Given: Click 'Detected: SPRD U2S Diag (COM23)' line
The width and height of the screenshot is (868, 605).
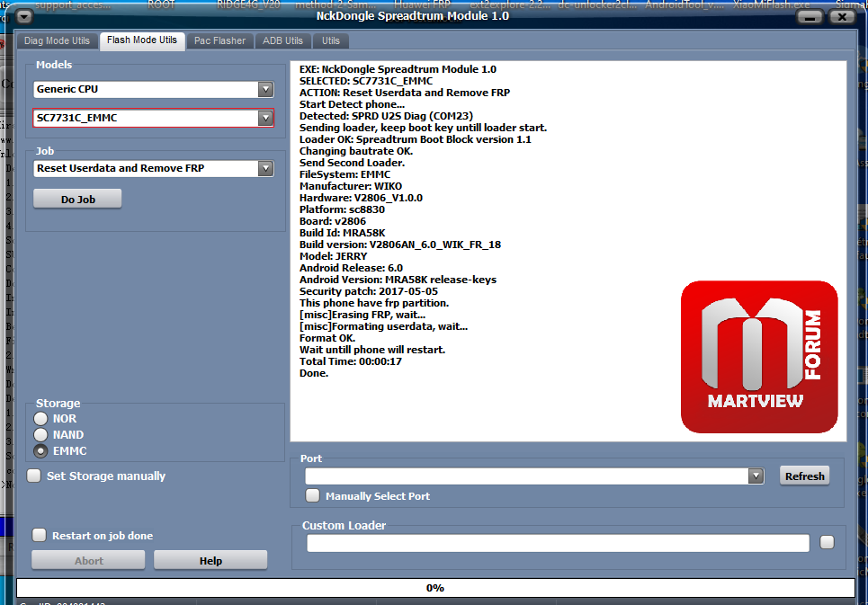Looking at the screenshot, I should point(387,116).
